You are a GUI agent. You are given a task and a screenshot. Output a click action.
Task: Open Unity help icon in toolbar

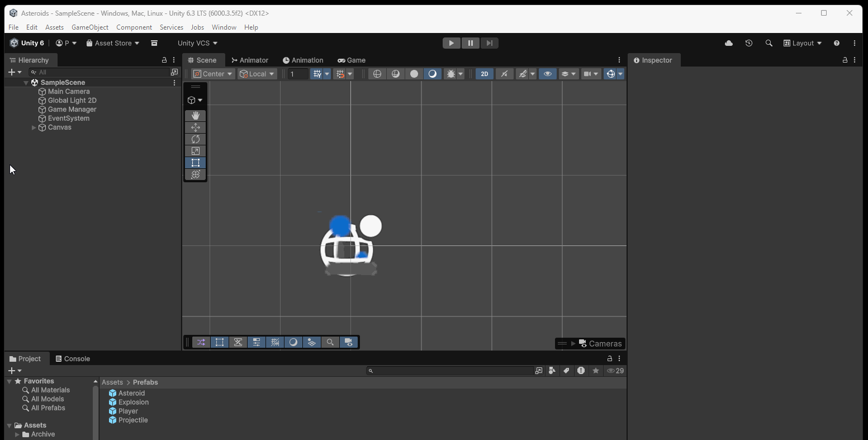837,43
